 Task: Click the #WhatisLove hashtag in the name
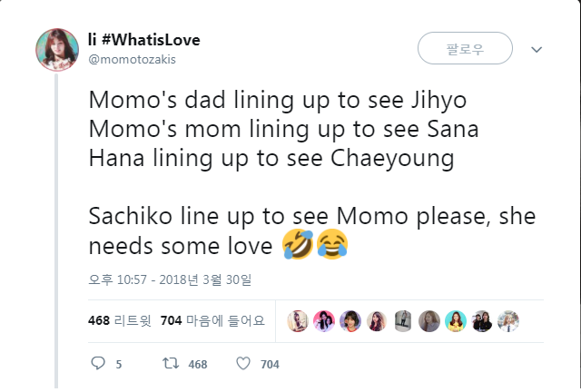point(151,40)
